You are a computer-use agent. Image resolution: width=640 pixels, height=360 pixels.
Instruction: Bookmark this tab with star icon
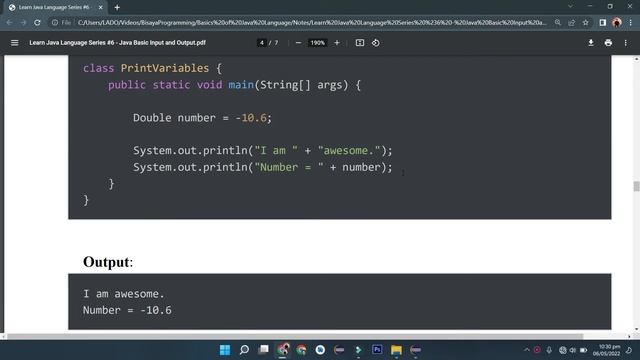tap(585, 23)
